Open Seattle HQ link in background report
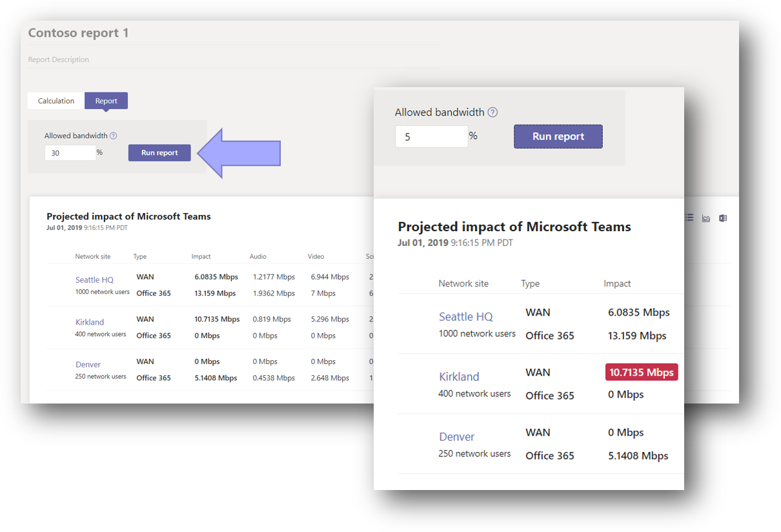781x532 pixels. pyautogui.click(x=94, y=280)
